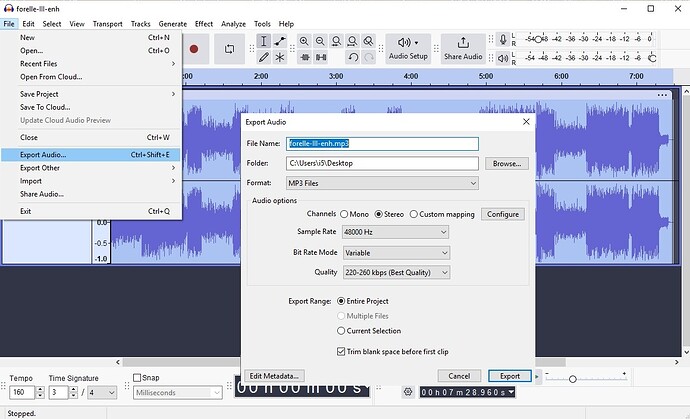Uncheck Trim blank space before first clip

tap(341, 351)
